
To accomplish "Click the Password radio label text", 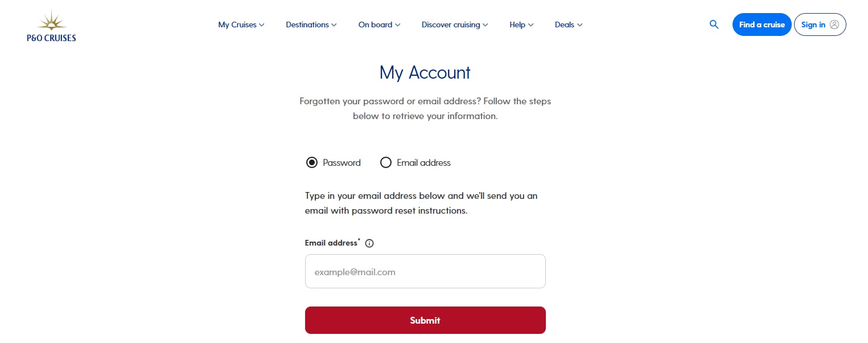I will (342, 163).
